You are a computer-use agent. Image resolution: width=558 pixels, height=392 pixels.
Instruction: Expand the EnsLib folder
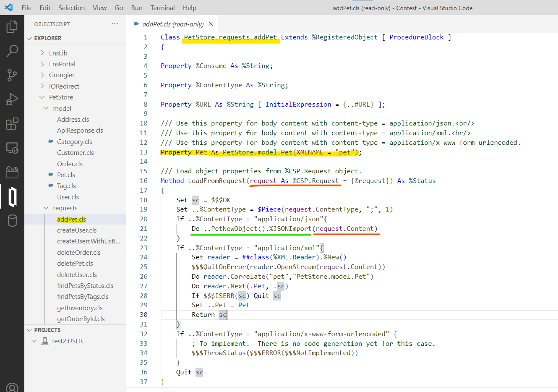point(42,53)
